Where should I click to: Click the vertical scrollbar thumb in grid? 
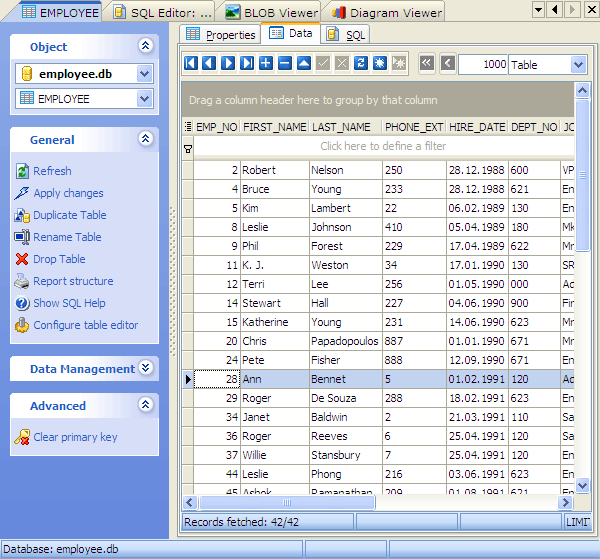click(582, 175)
